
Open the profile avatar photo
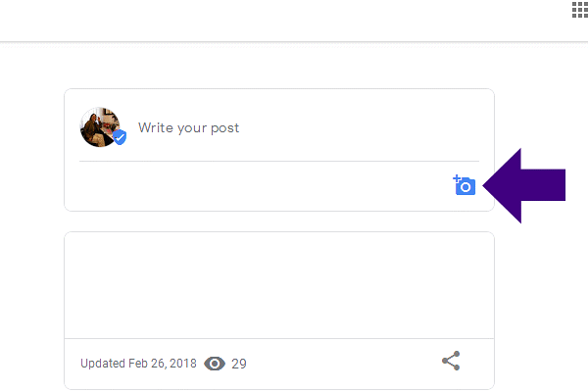98,126
